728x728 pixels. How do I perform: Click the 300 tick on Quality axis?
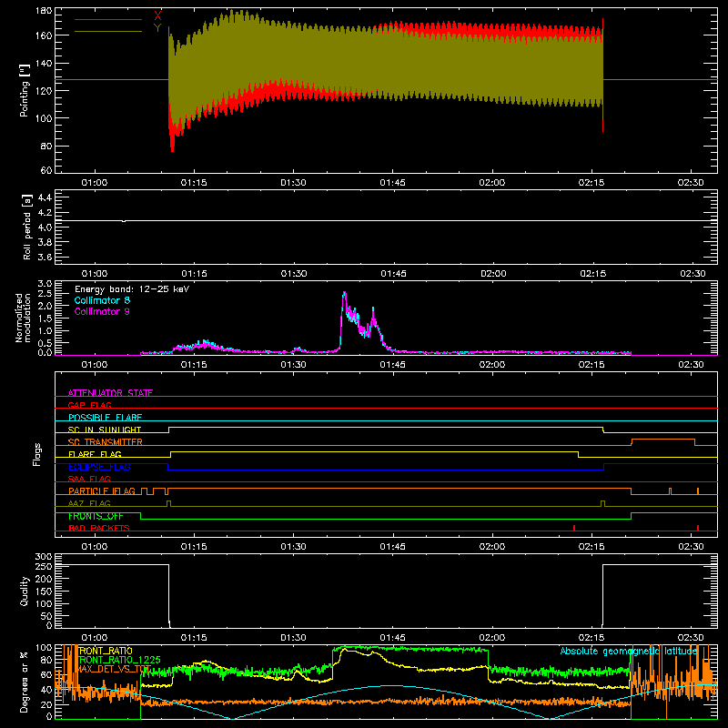pyautogui.click(x=44, y=557)
